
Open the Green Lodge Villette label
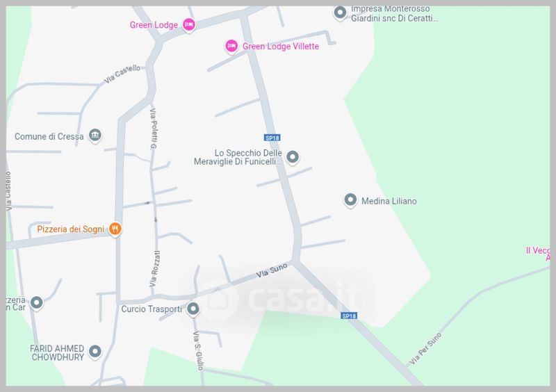(281, 47)
